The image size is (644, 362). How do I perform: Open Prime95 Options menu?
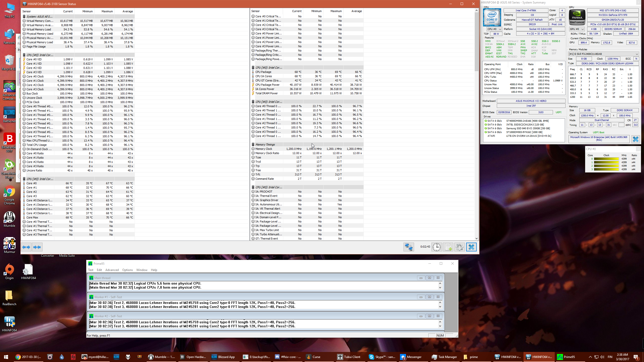[x=127, y=270]
